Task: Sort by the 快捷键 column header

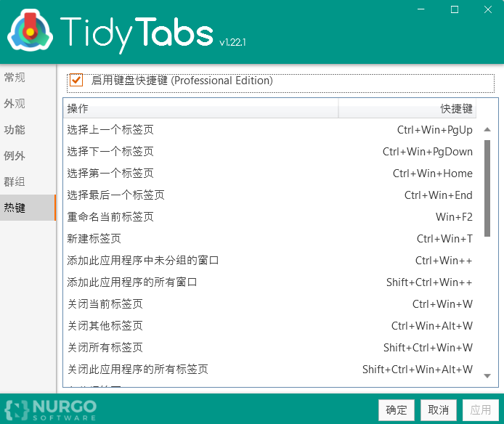Action: click(x=407, y=109)
